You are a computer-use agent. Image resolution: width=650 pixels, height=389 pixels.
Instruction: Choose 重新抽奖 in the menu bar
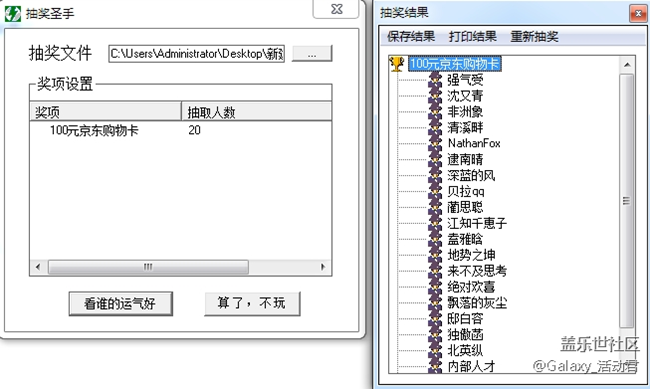coord(534,36)
